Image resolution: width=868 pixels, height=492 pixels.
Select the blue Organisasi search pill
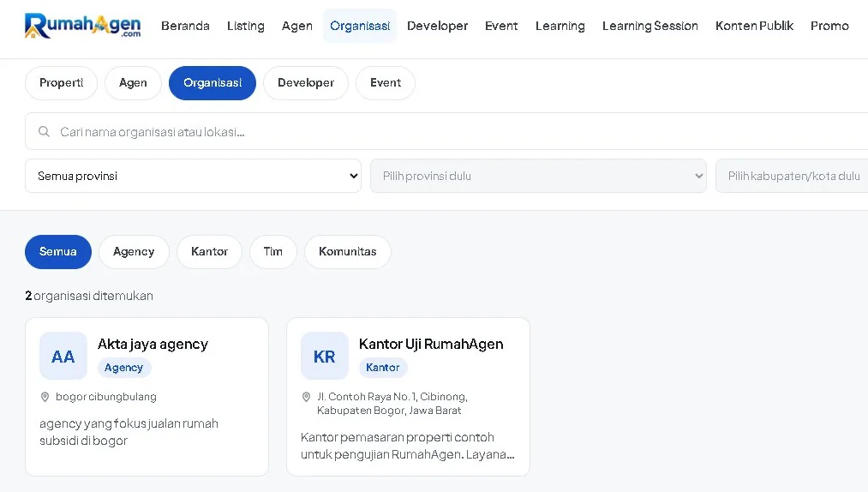[213, 83]
